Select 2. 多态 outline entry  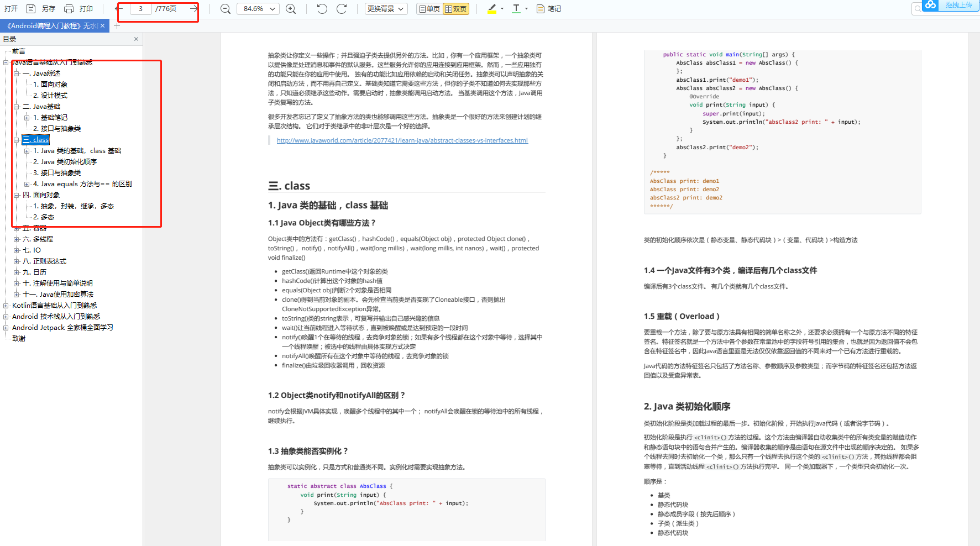[44, 217]
